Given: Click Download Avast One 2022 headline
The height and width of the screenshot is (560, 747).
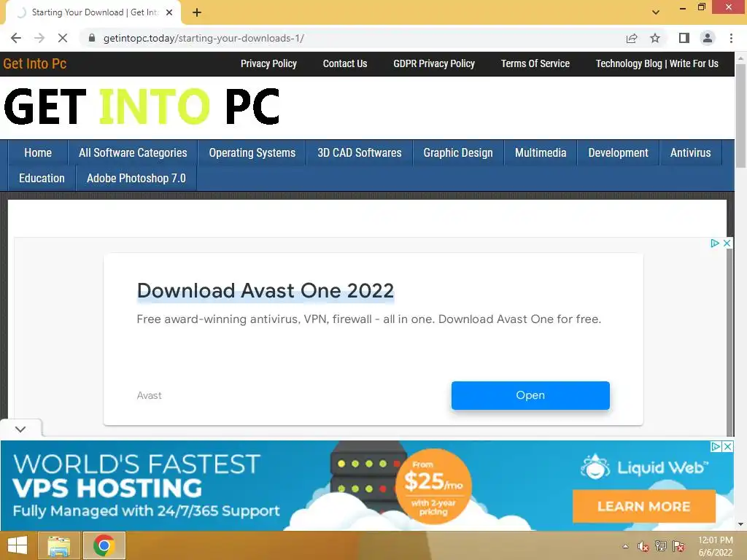Looking at the screenshot, I should [266, 290].
